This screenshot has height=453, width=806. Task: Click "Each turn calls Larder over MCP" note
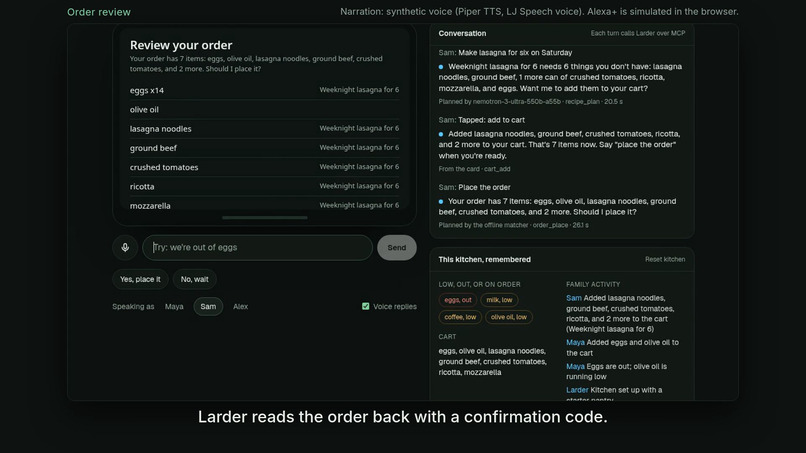coord(637,33)
